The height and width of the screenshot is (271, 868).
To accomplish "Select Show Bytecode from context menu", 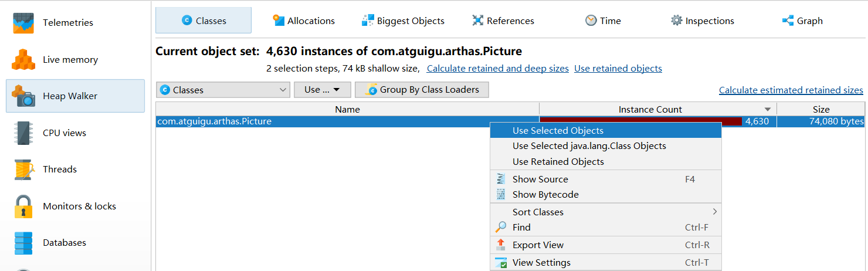I will (545, 195).
